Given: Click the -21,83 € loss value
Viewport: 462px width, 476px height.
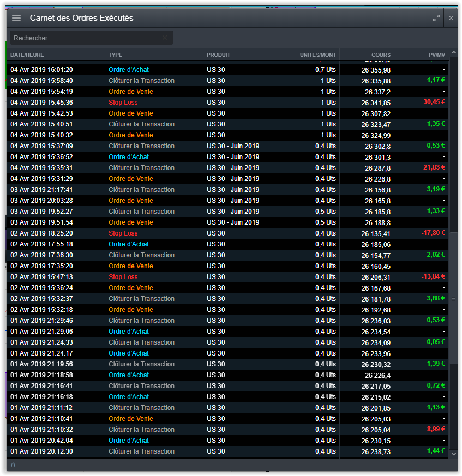Looking at the screenshot, I should coord(433,167).
